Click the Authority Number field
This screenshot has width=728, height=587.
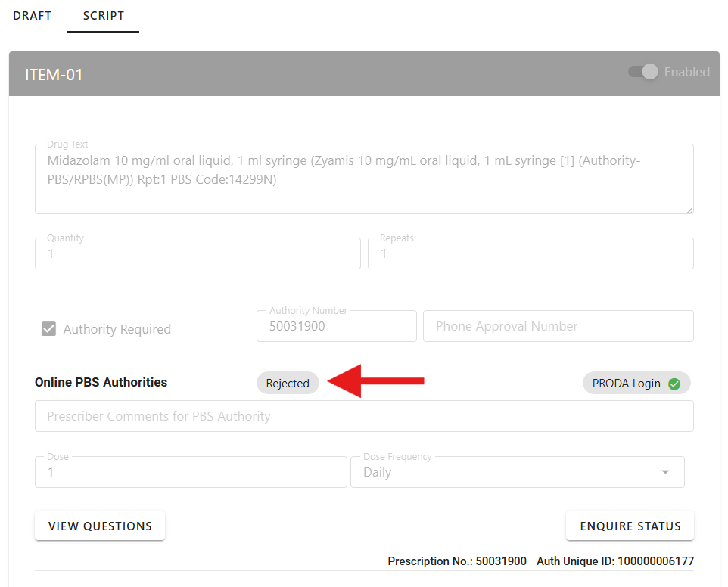(336, 327)
